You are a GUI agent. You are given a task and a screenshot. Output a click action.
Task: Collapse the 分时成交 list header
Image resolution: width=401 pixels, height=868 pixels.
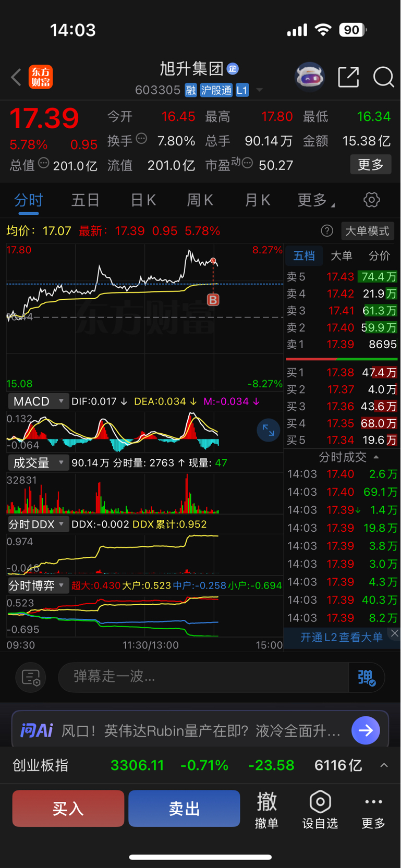[x=348, y=457]
